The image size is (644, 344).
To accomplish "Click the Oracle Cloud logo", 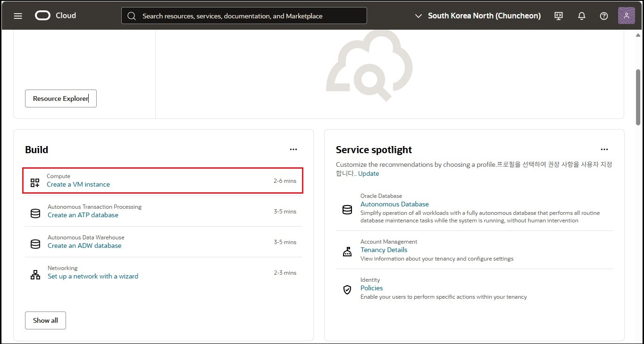I will click(x=42, y=16).
